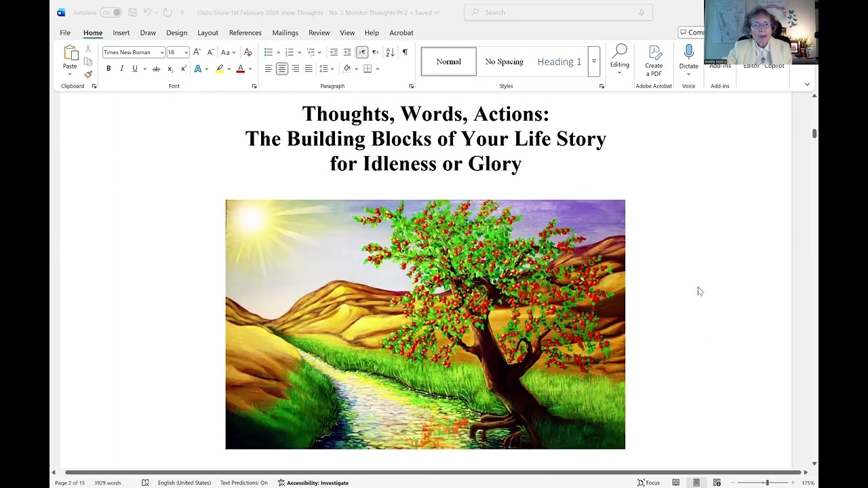The image size is (868, 488).
Task: Align text to the right
Action: click(x=296, y=68)
